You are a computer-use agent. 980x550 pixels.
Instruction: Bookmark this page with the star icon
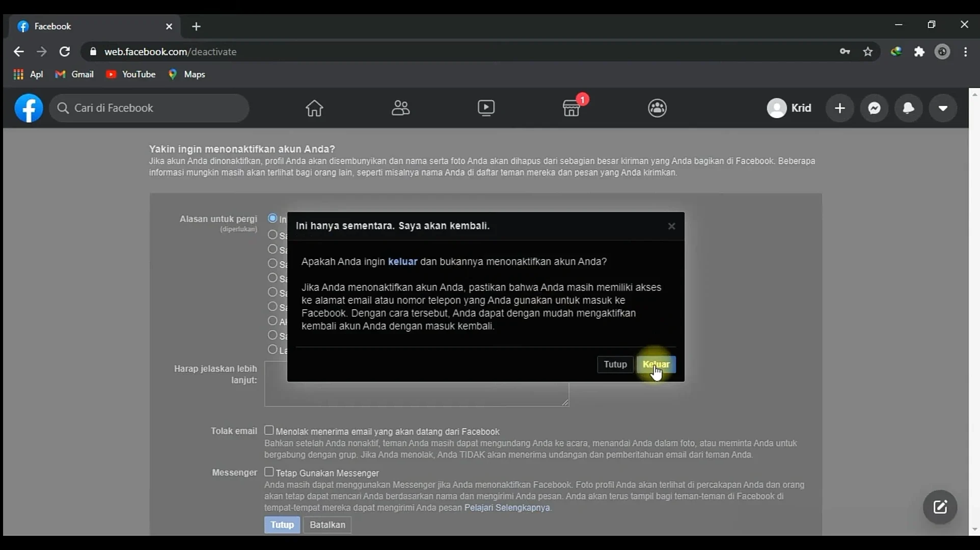pyautogui.click(x=868, y=51)
